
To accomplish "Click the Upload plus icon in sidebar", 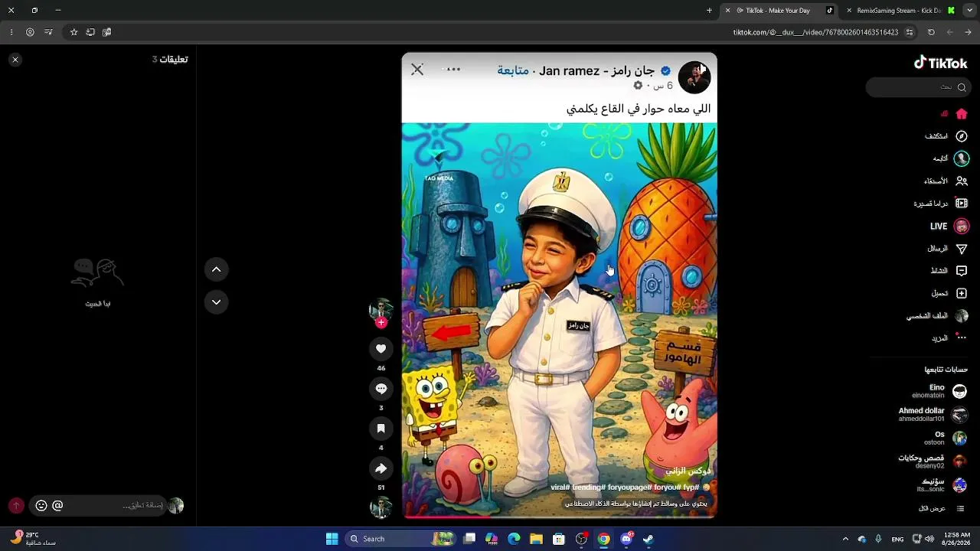I will [962, 293].
